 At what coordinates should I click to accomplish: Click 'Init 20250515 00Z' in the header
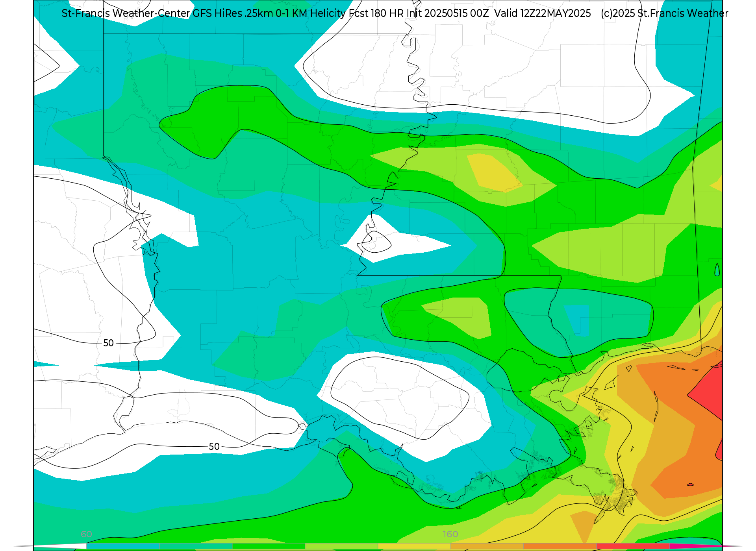point(448,13)
